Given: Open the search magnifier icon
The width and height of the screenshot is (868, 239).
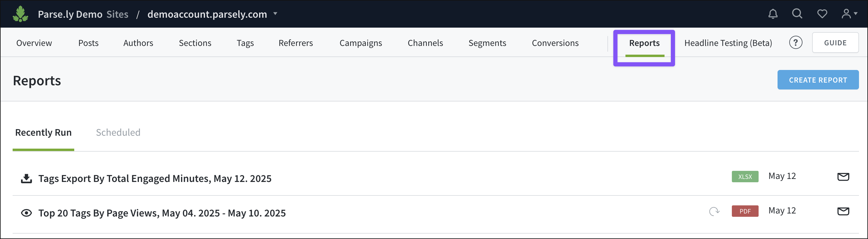Looking at the screenshot, I should point(797,14).
